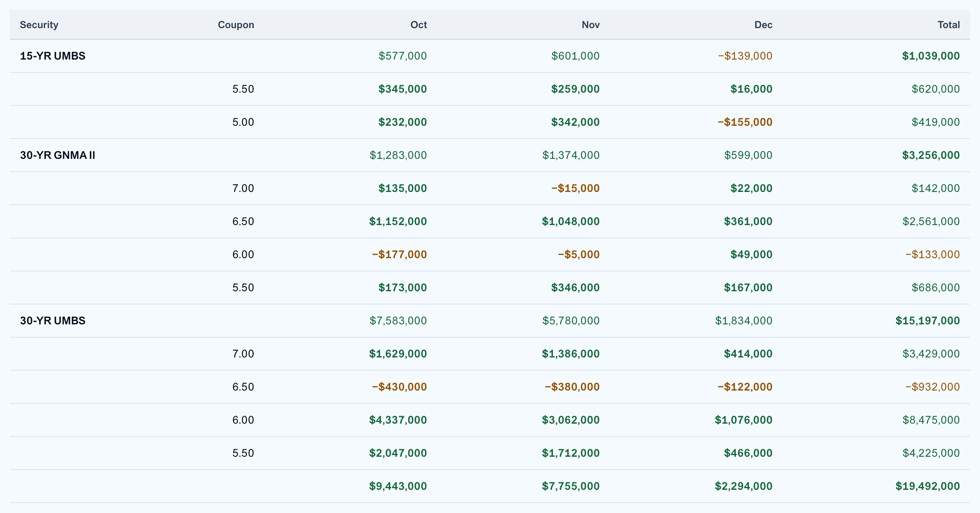Click the $15,197,000 total cell

927,321
